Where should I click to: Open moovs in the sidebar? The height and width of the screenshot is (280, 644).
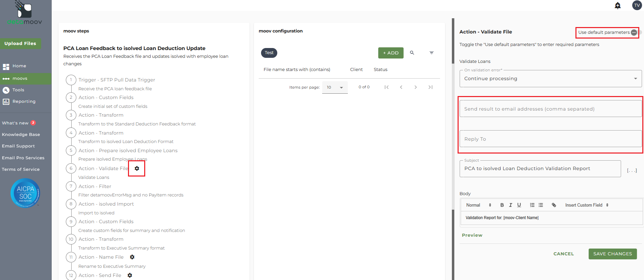click(x=26, y=78)
